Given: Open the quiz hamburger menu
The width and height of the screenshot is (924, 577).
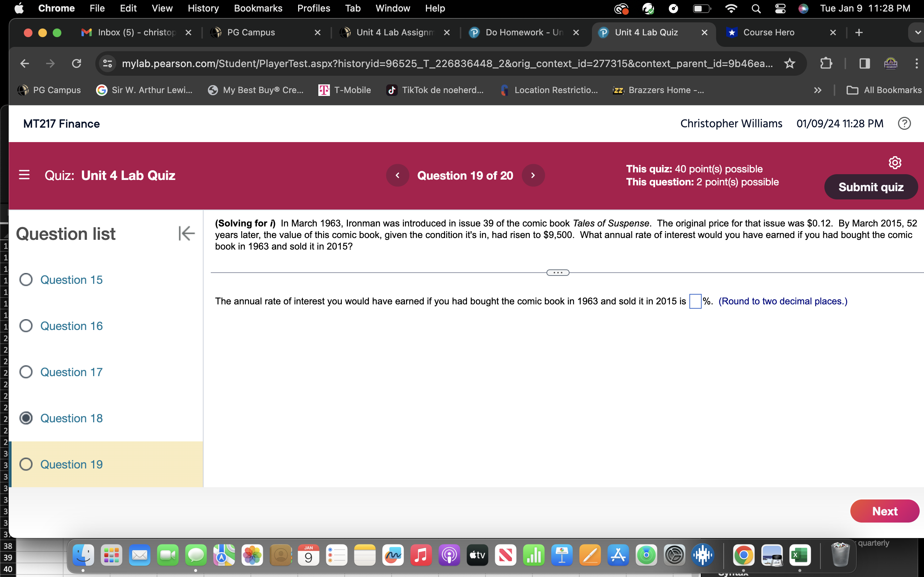Looking at the screenshot, I should coord(24,175).
